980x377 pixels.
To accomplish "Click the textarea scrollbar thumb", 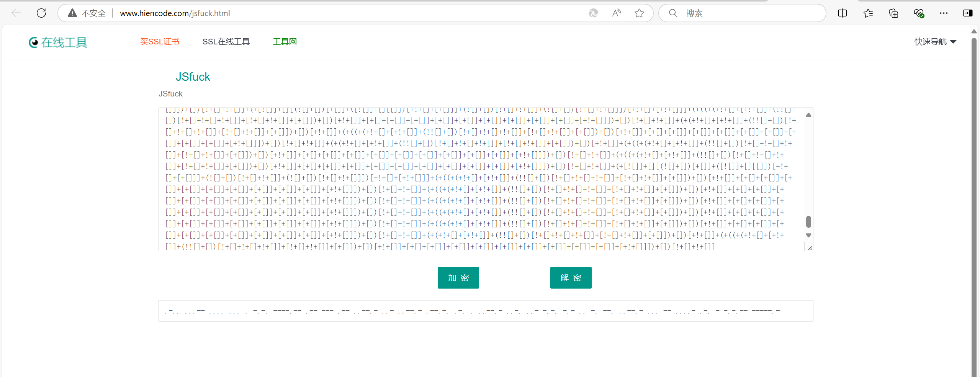I will (x=808, y=222).
